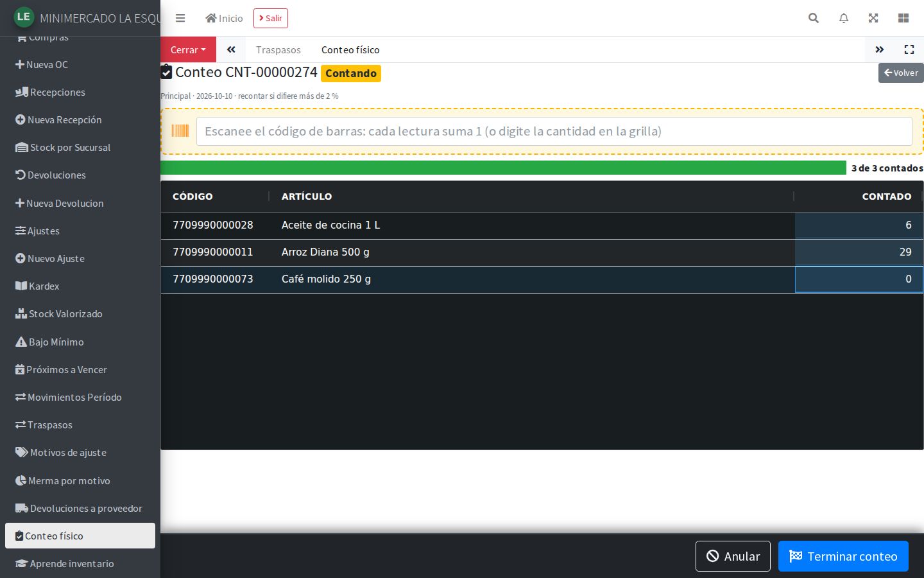The image size is (924, 578).
Task: Click the Volver back button
Action: point(901,73)
